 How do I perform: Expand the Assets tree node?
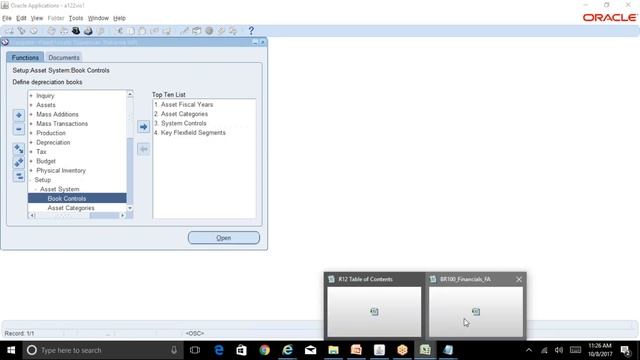click(x=31, y=105)
